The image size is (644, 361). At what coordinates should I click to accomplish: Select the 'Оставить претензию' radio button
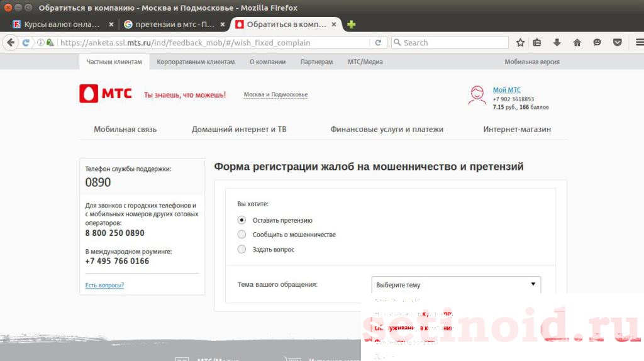[241, 220]
